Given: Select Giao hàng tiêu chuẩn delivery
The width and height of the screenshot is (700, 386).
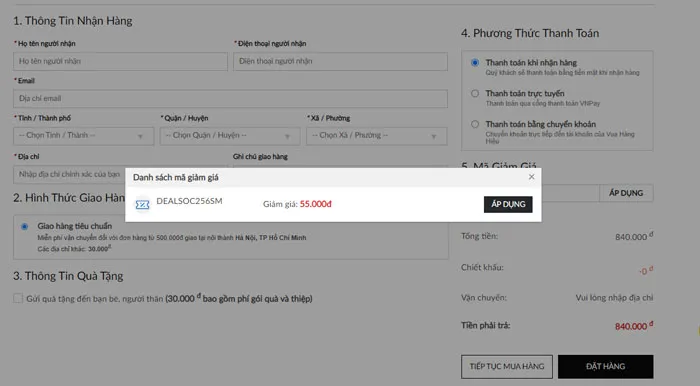Looking at the screenshot, I should point(25,226).
